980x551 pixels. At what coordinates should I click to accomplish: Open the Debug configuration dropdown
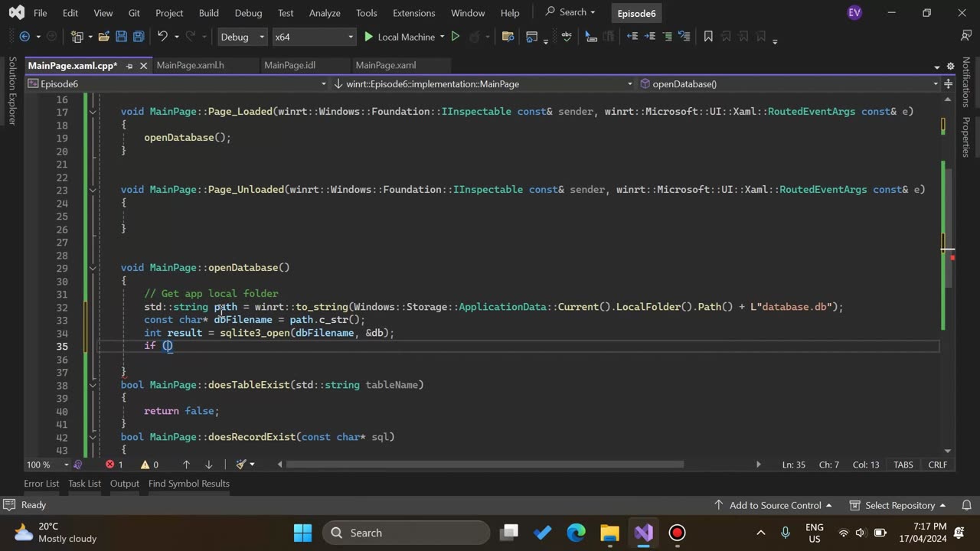(242, 37)
